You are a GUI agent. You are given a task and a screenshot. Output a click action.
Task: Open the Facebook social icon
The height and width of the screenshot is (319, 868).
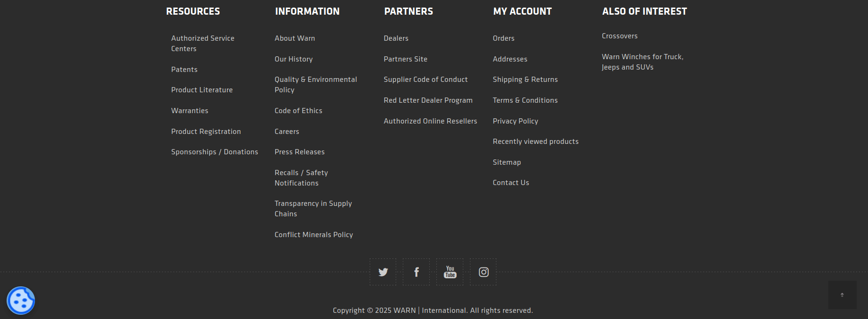pyautogui.click(x=416, y=272)
